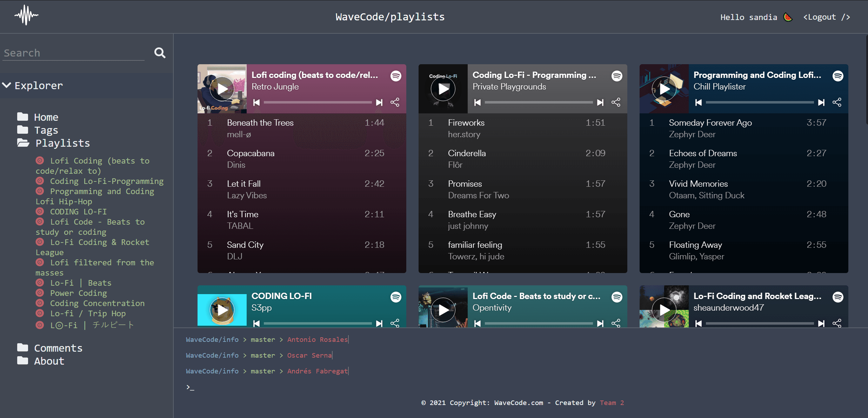
Task: Click the search magnifier icon
Action: click(x=160, y=53)
